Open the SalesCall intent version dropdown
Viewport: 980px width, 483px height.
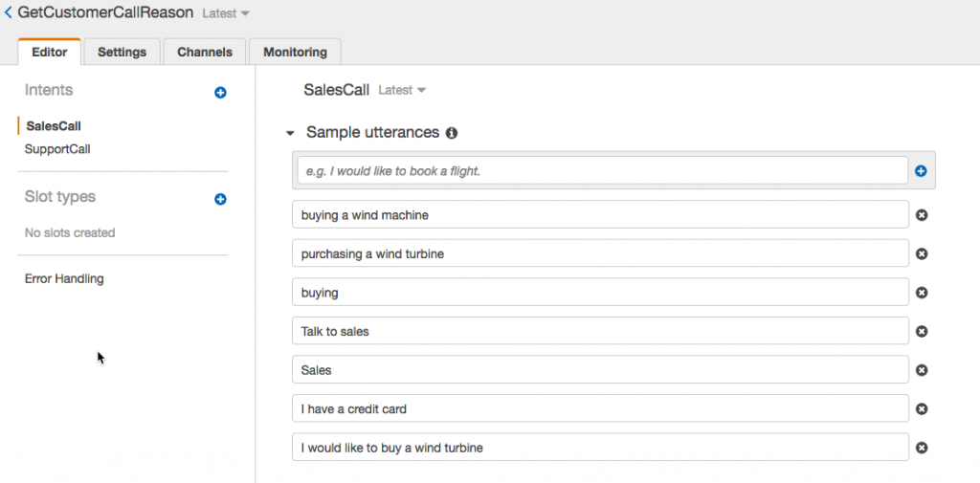(x=402, y=91)
